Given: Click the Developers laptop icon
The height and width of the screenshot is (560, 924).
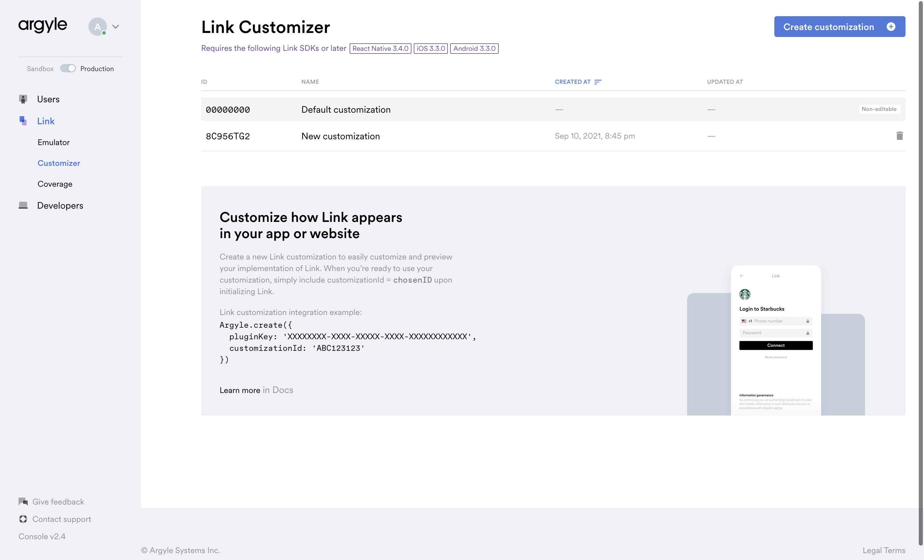Looking at the screenshot, I should coord(23,205).
